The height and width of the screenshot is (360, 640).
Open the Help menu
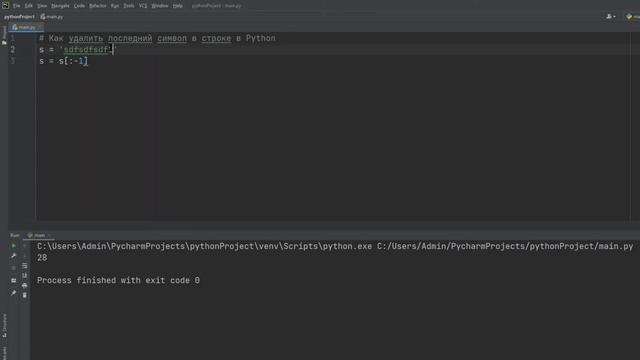[x=178, y=6]
